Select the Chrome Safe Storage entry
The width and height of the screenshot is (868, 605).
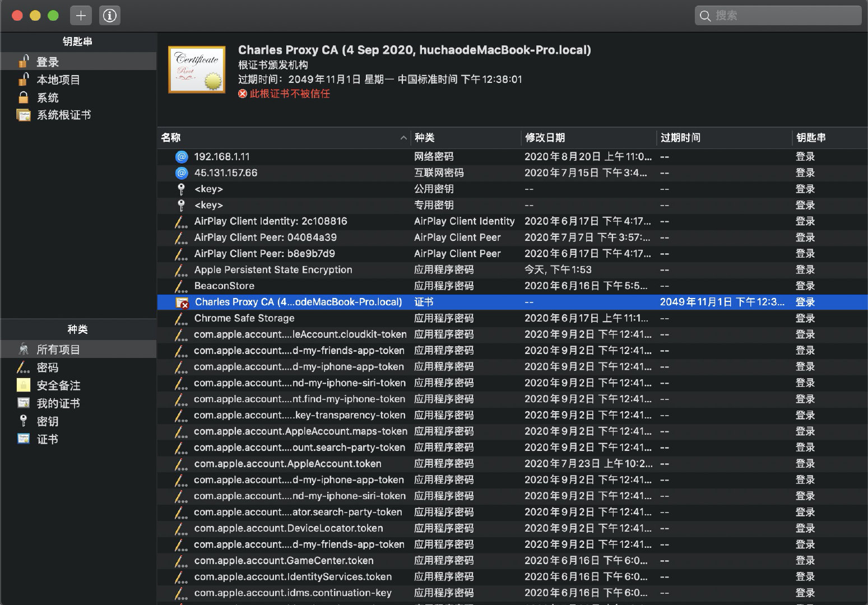pos(244,318)
